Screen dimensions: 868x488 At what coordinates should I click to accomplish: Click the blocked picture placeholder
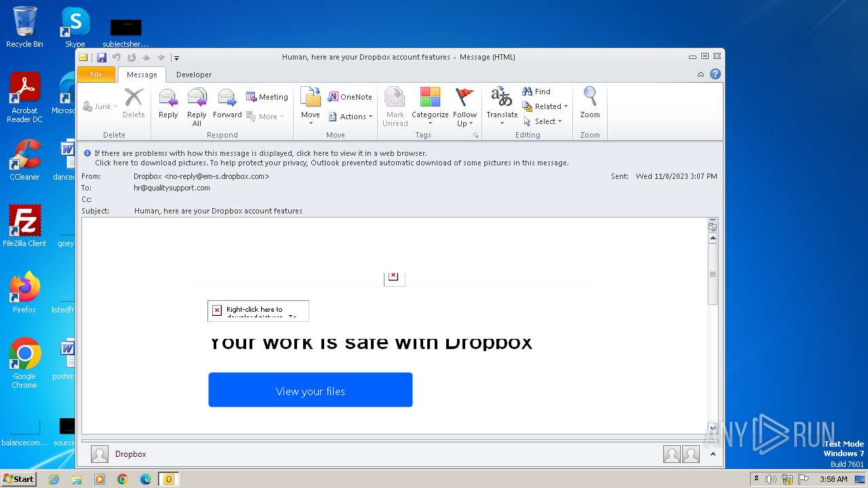pyautogui.click(x=258, y=311)
